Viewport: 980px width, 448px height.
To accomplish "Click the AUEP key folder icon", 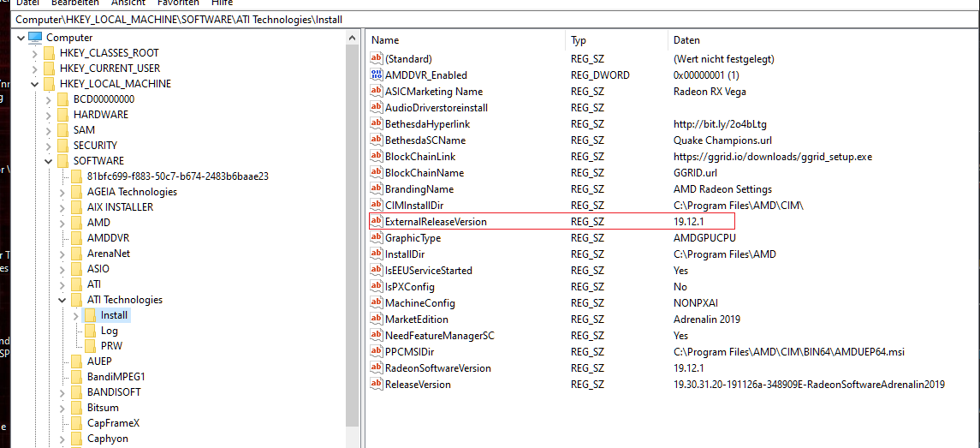I will pyautogui.click(x=77, y=361).
